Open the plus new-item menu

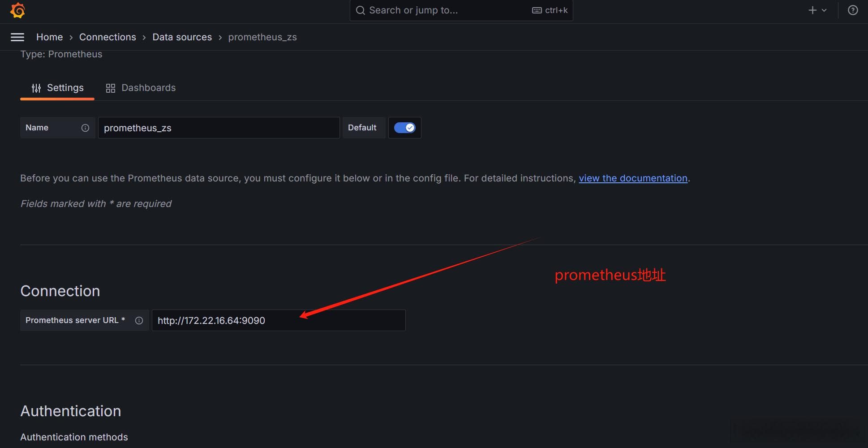(x=817, y=10)
